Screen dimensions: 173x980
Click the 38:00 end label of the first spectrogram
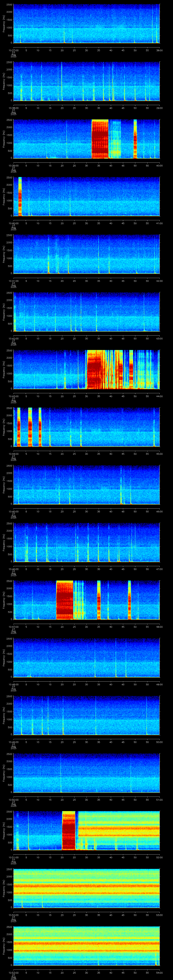click(x=160, y=50)
